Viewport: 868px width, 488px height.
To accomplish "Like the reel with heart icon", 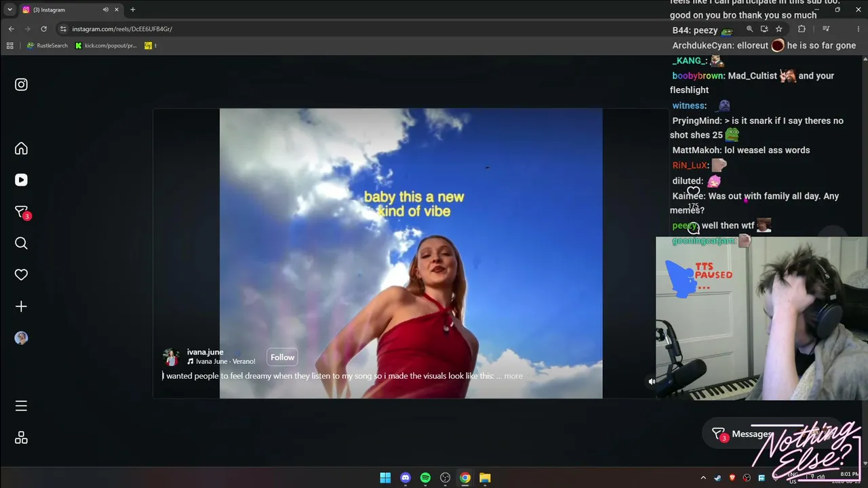I will tap(693, 191).
